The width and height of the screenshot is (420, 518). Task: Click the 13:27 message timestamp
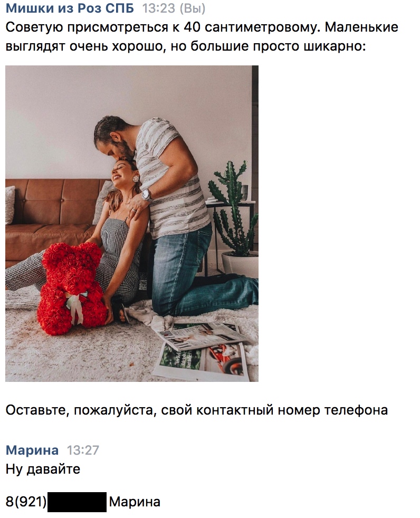83,450
